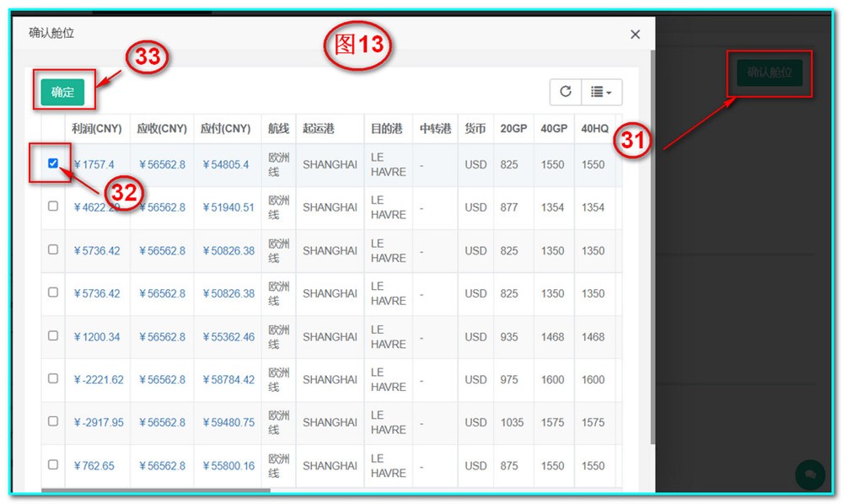
Task: Click the dimmed 确认舱位 button
Action: tap(770, 72)
